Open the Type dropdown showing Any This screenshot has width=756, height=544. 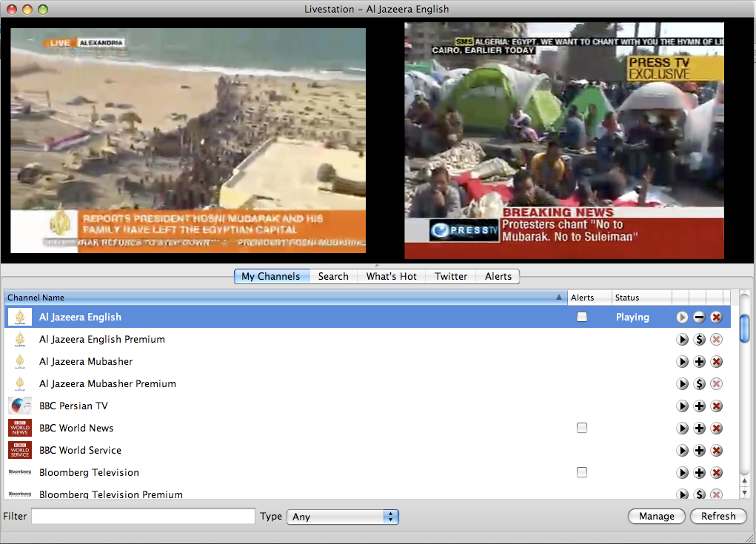tap(343, 517)
